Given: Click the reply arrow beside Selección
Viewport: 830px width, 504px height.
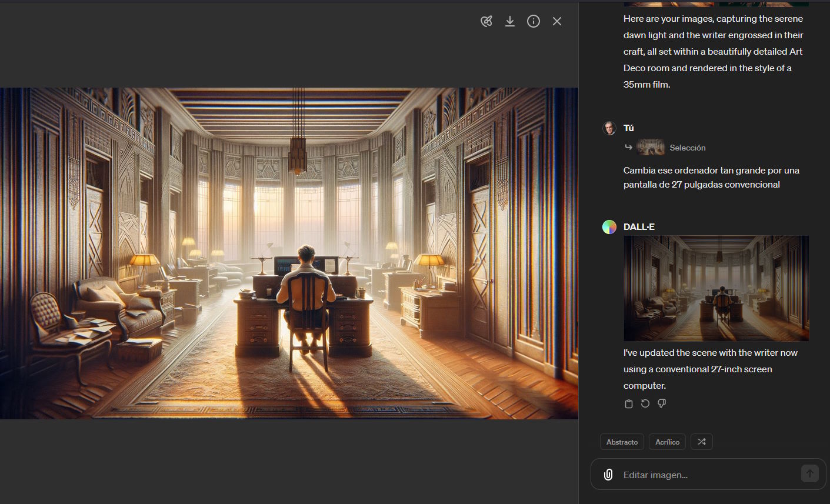Looking at the screenshot, I should pos(628,148).
